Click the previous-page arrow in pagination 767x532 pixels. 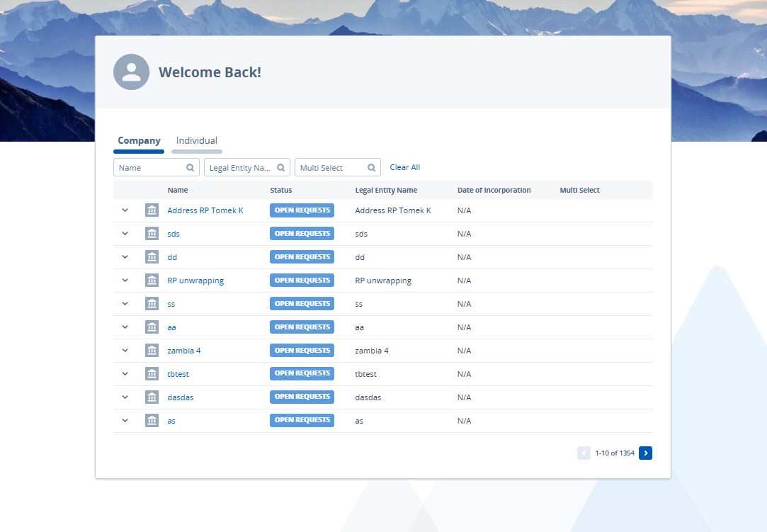[584, 453]
